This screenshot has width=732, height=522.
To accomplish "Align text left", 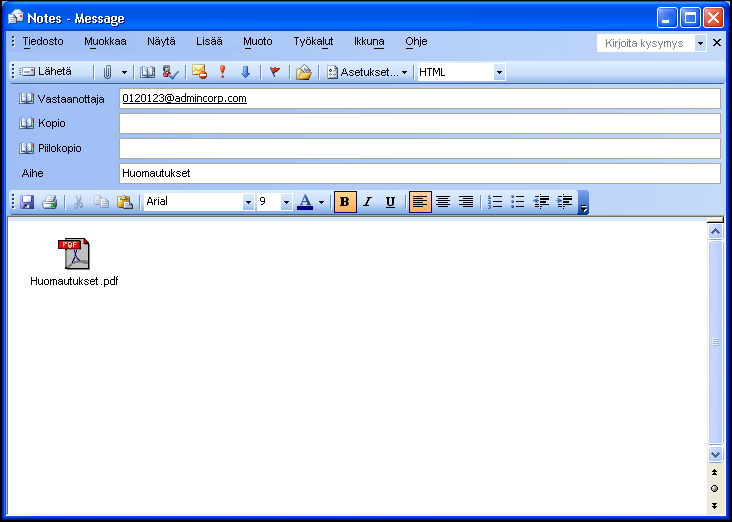I will [x=420, y=202].
